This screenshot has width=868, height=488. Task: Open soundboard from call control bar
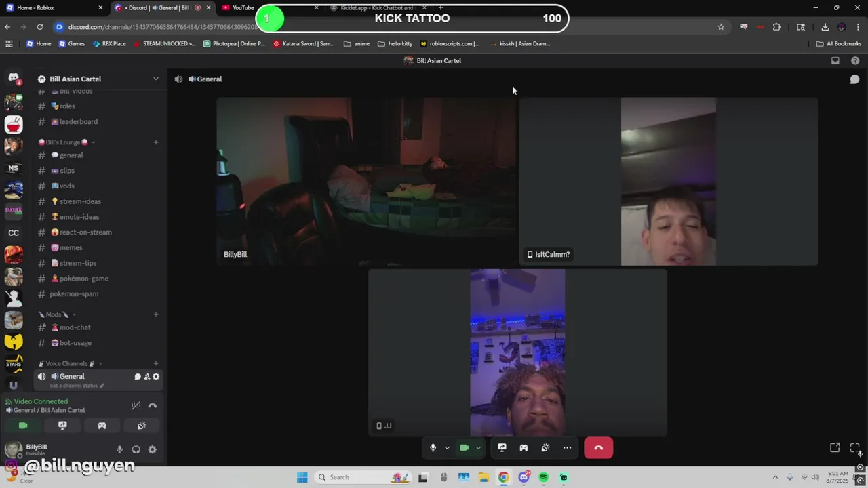coord(545,447)
